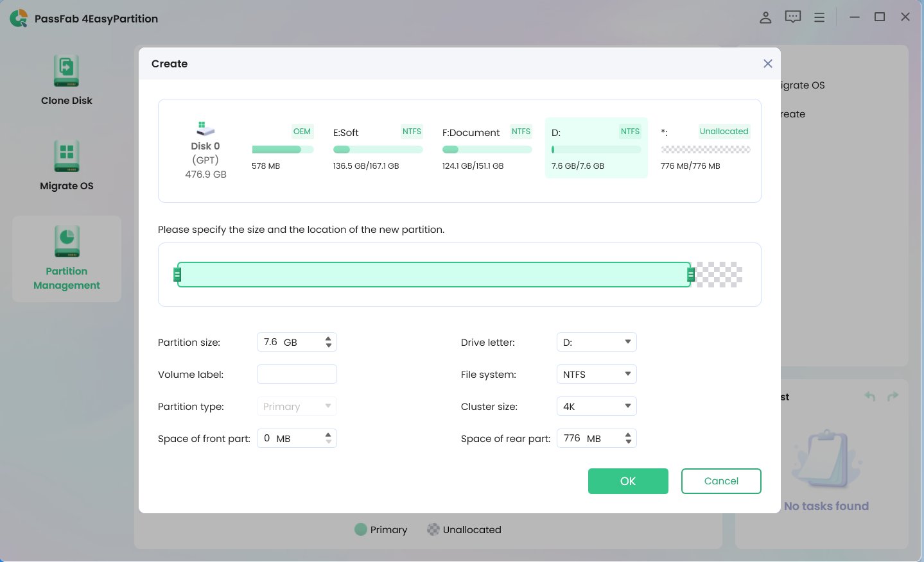Select the D: partition segment
Image resolution: width=924 pixels, height=562 pixels.
[x=596, y=148]
